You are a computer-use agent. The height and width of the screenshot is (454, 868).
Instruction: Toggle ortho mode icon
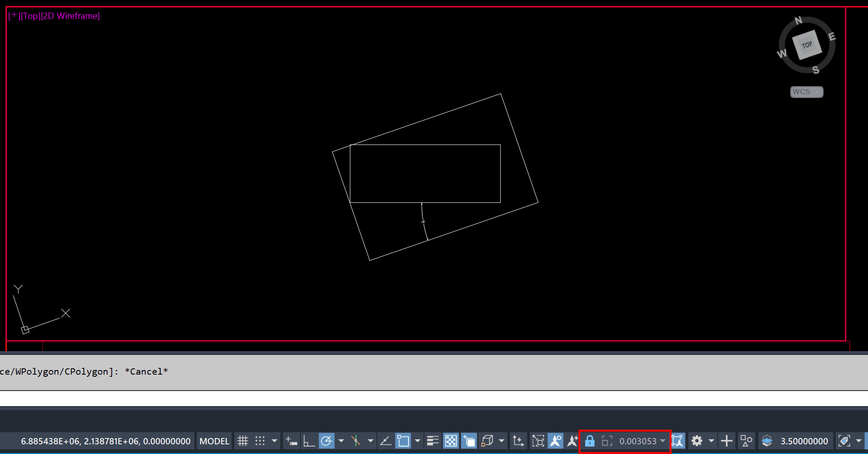click(x=309, y=441)
